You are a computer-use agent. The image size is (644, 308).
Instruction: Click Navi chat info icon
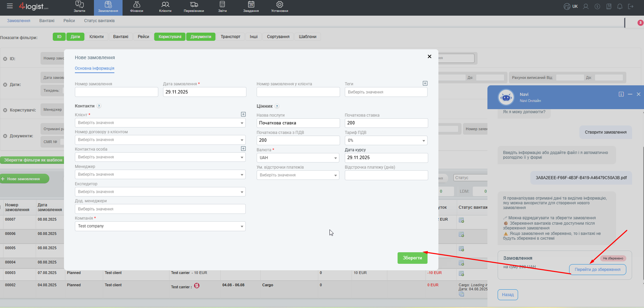[621, 94]
